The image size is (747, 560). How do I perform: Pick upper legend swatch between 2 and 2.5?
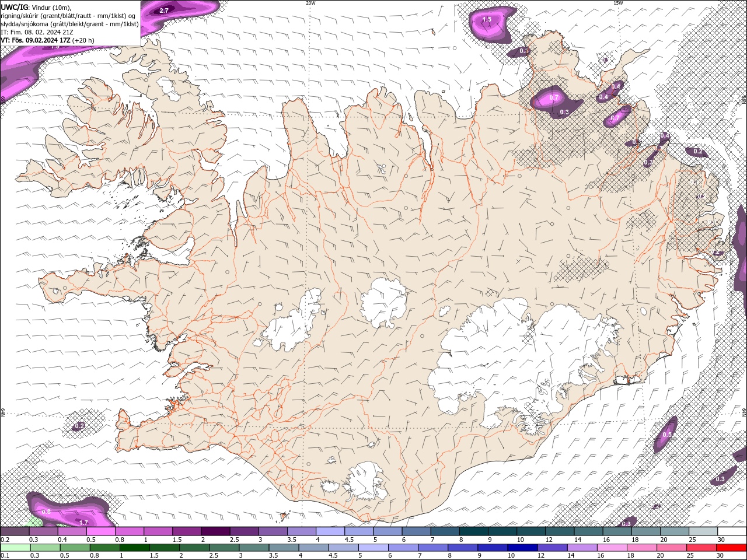point(215,531)
